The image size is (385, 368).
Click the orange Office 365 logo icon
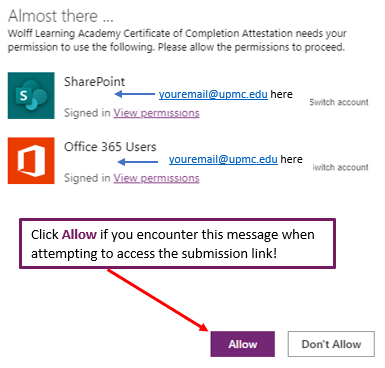tap(31, 161)
